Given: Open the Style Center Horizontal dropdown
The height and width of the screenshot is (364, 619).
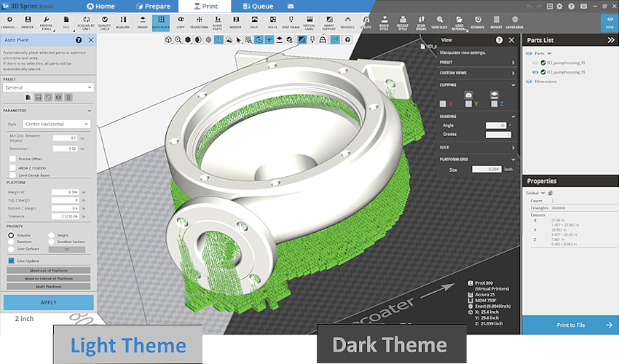Looking at the screenshot, I should coord(56,124).
